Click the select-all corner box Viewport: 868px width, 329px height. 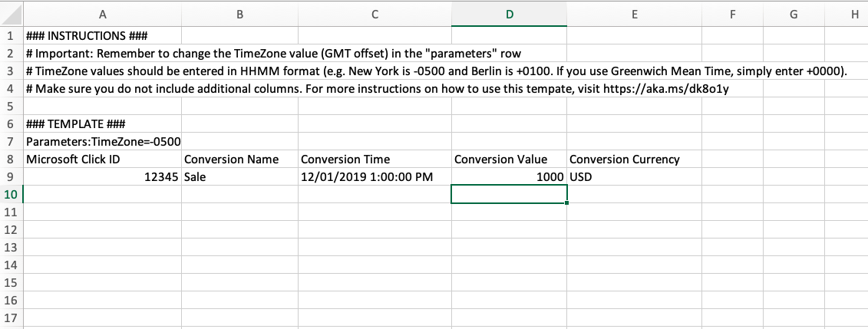pyautogui.click(x=12, y=13)
